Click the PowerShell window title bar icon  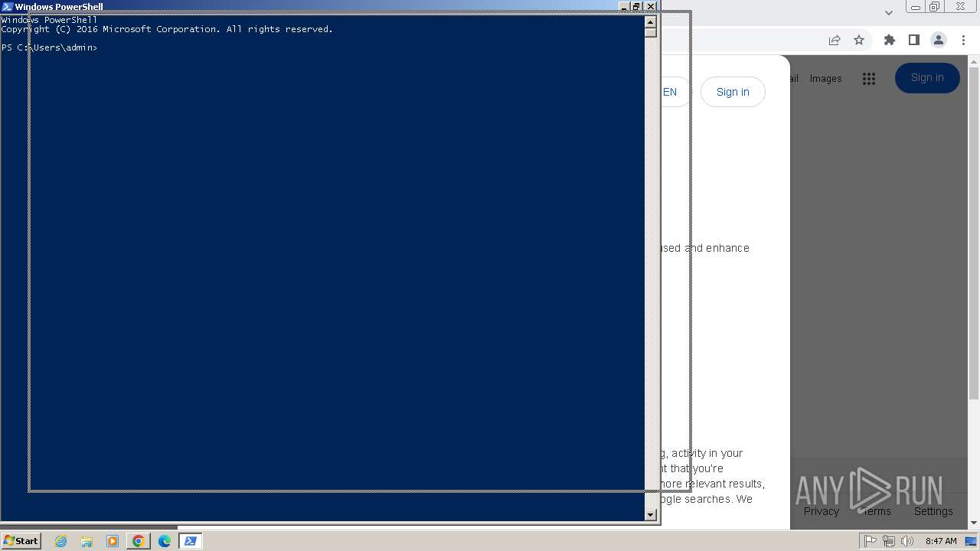pyautogui.click(x=7, y=6)
